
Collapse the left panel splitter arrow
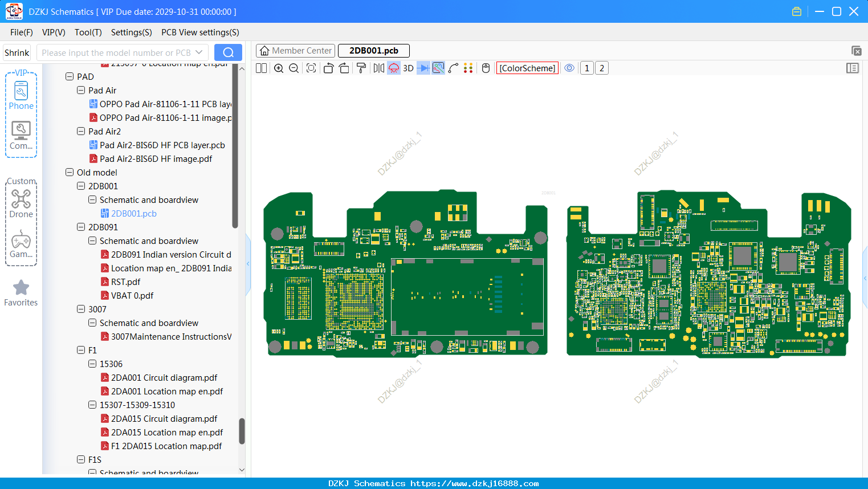(248, 263)
